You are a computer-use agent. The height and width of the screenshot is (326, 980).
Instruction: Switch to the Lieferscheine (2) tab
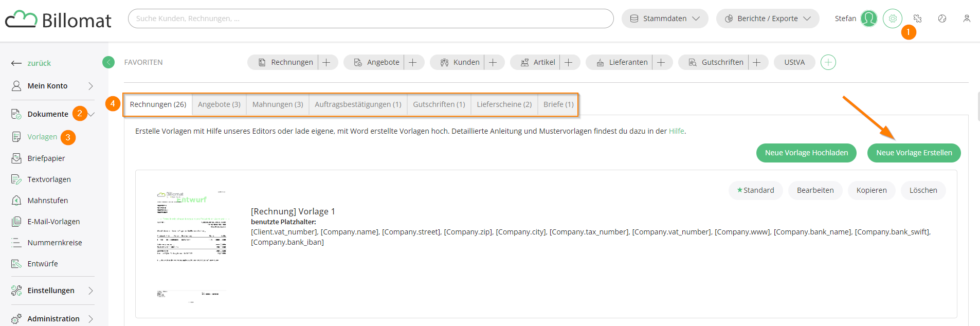504,104
